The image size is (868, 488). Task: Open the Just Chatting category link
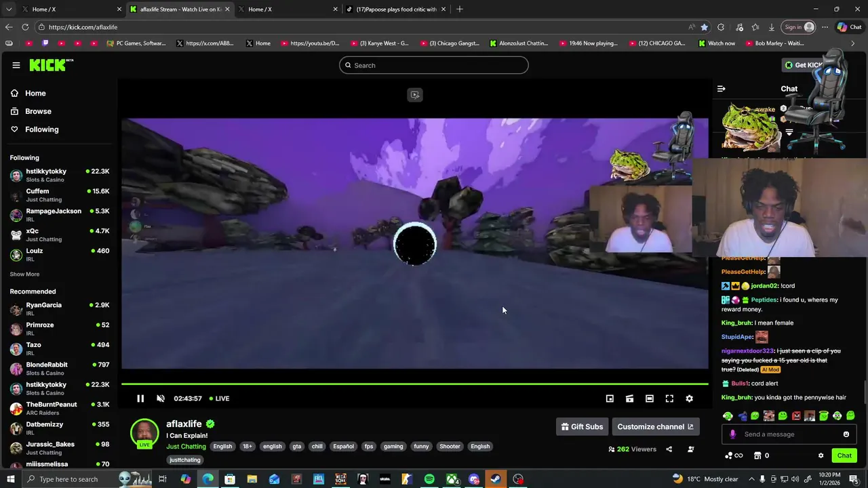click(186, 446)
